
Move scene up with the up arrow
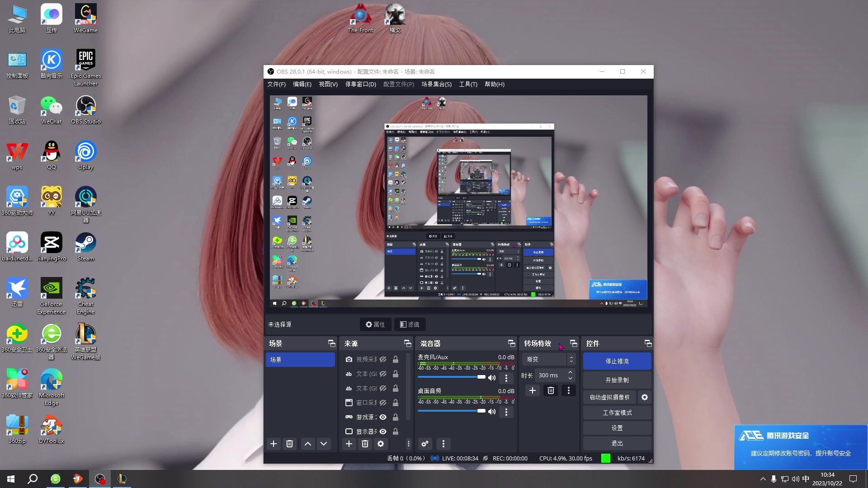click(x=308, y=444)
